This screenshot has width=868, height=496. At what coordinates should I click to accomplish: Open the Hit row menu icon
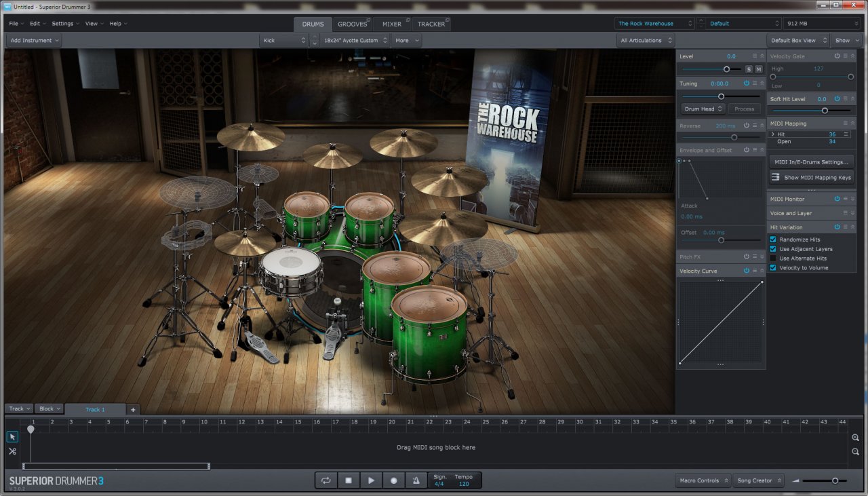point(846,134)
